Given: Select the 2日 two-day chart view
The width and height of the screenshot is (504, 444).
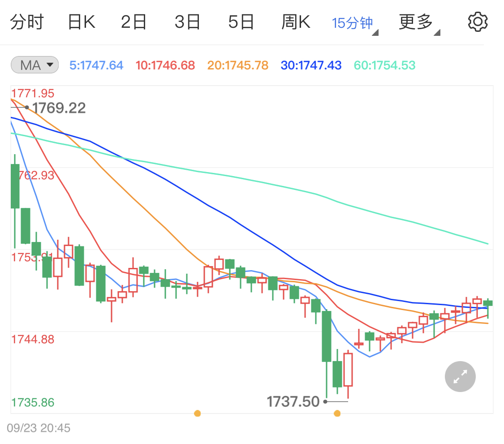Looking at the screenshot, I should tap(134, 21).
